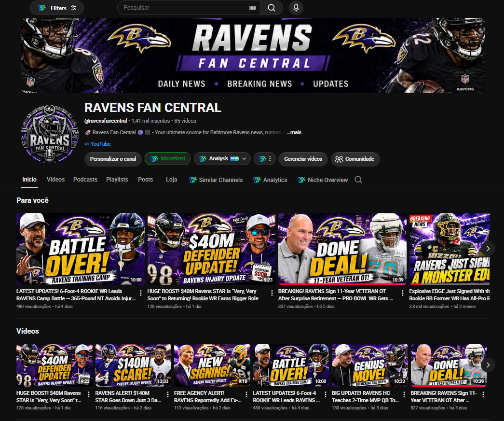Screen dimensions: 504x421
Task: Click the Ravens Fan Central channel avatar
Action: tap(50, 134)
